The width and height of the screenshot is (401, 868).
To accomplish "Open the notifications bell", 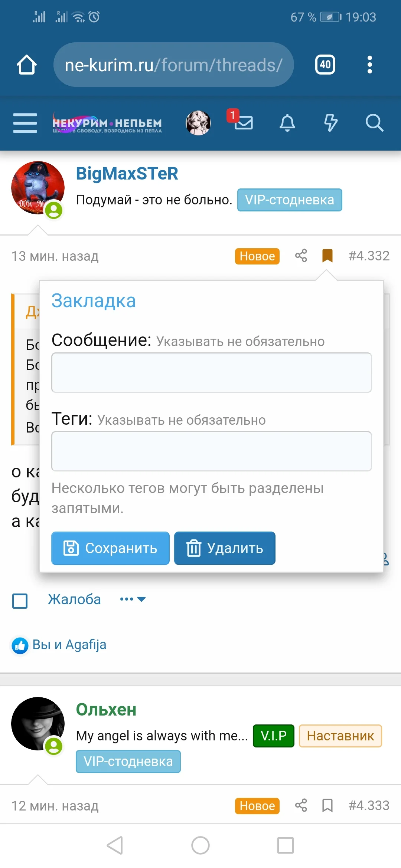I will 287,123.
